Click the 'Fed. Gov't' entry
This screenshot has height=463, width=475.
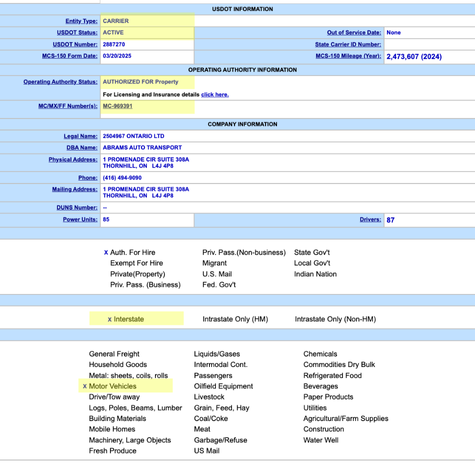tap(219, 285)
